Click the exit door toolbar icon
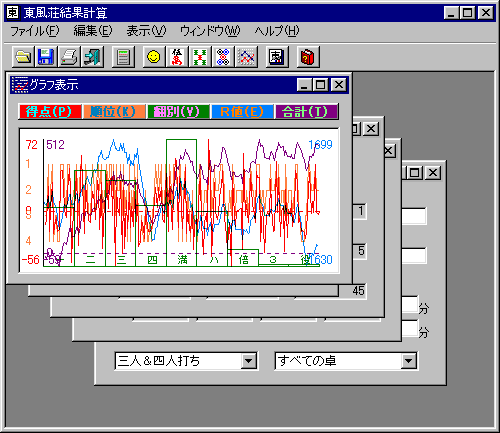 (x=92, y=57)
